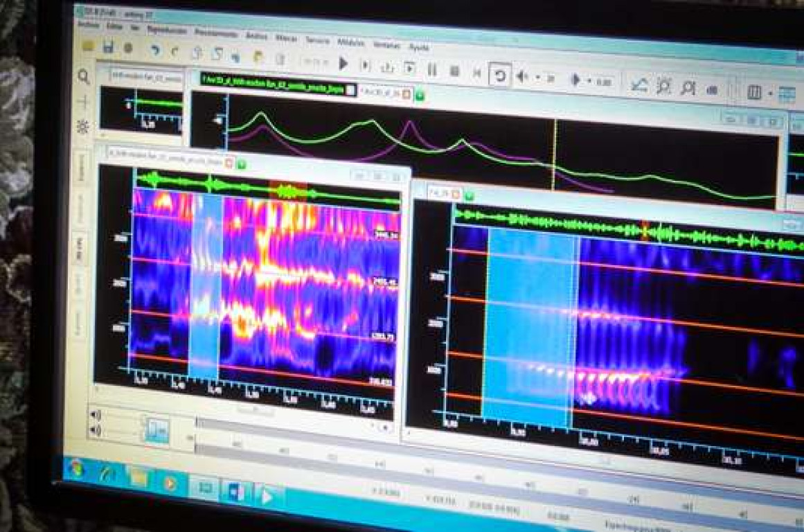The image size is (804, 532).
Task: Open the Archivo menu
Action: coord(89,24)
